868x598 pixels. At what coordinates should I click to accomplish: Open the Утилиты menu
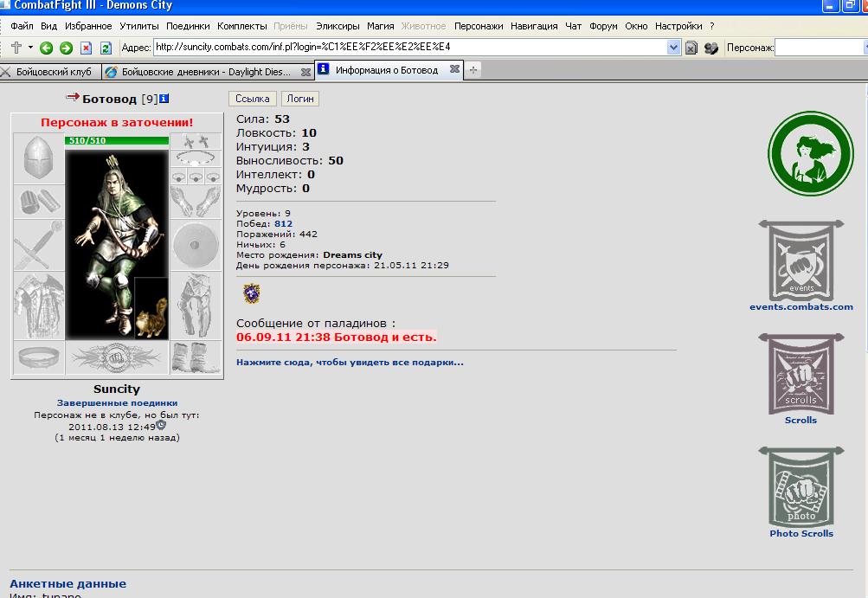point(139,26)
